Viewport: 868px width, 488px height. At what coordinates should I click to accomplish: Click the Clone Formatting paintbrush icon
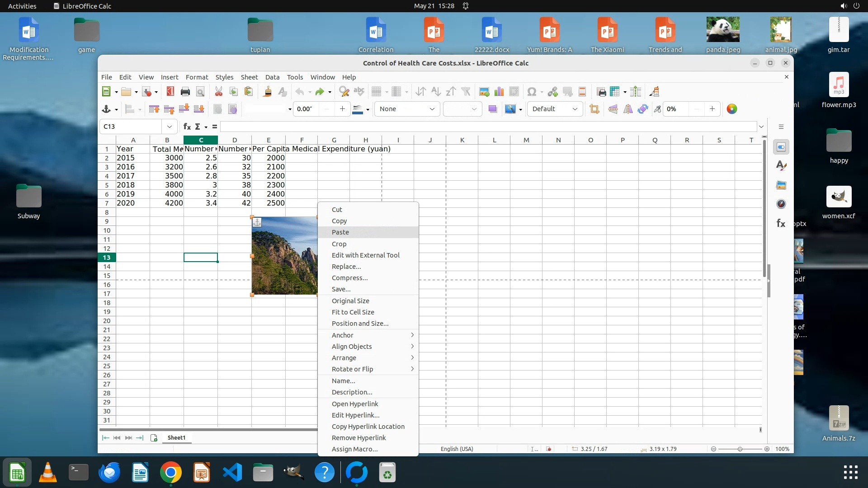pyautogui.click(x=267, y=92)
